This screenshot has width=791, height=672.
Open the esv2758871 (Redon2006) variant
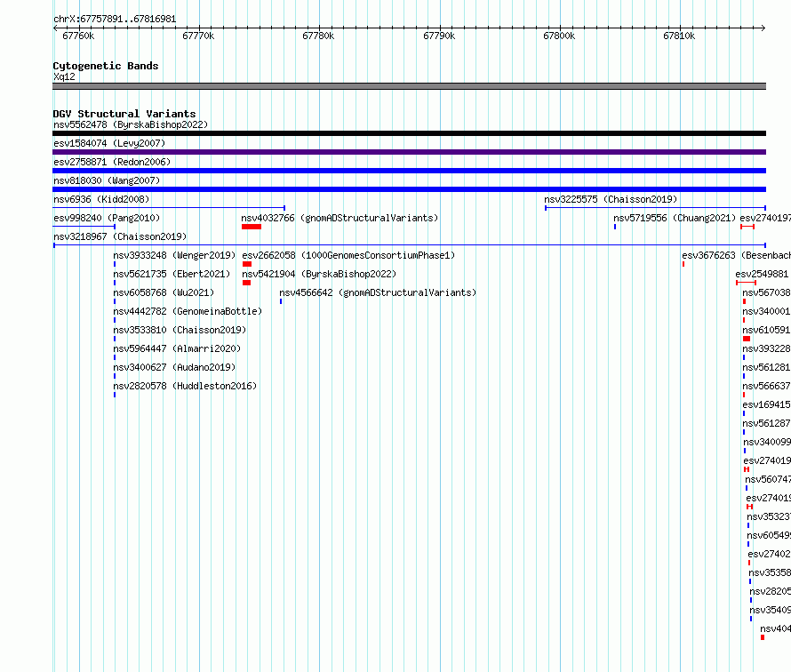(112, 162)
